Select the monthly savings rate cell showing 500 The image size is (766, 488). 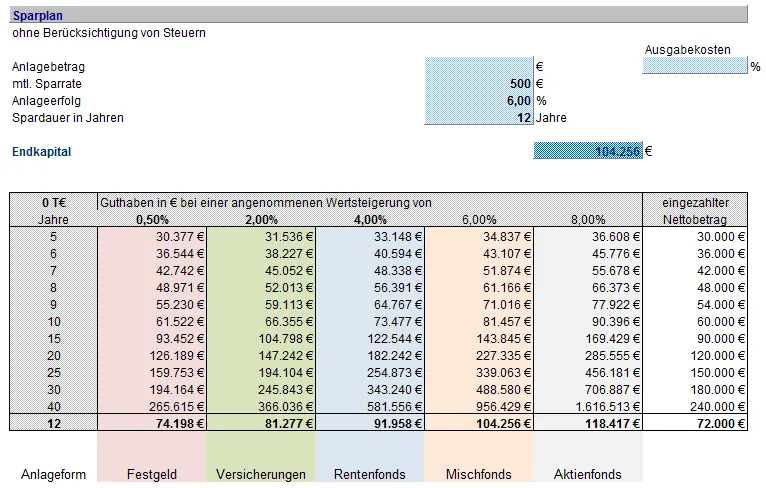(x=479, y=84)
